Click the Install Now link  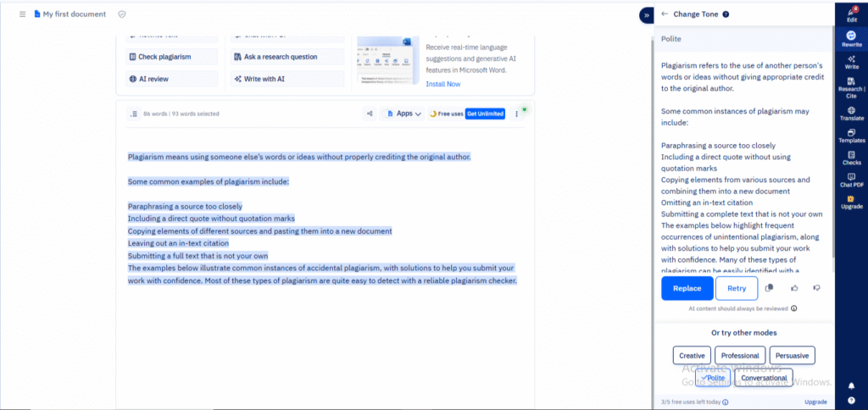(x=442, y=84)
